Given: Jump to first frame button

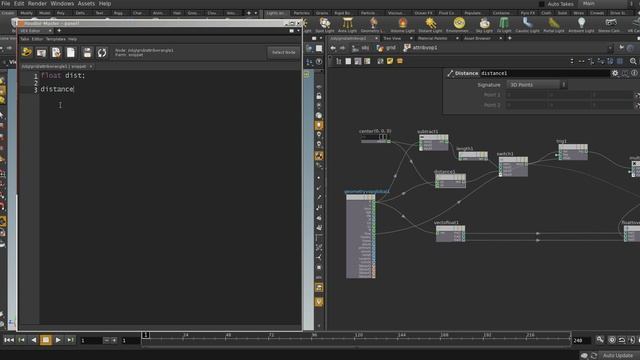Looking at the screenshot, I should (x=9, y=340).
